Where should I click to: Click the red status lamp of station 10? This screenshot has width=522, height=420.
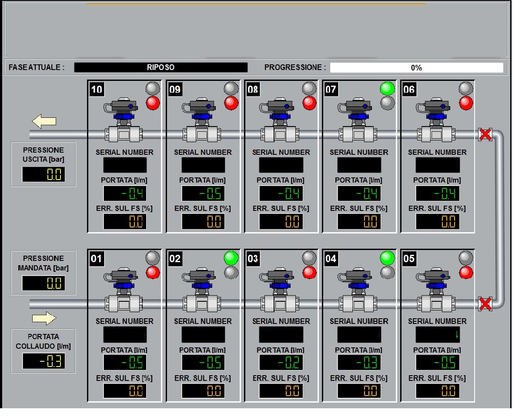click(x=153, y=103)
